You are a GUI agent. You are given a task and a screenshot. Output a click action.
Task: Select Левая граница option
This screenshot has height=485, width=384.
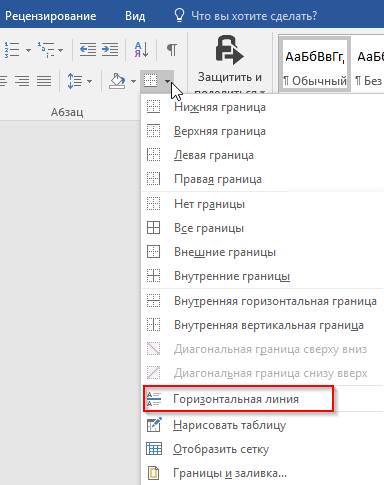point(263,155)
